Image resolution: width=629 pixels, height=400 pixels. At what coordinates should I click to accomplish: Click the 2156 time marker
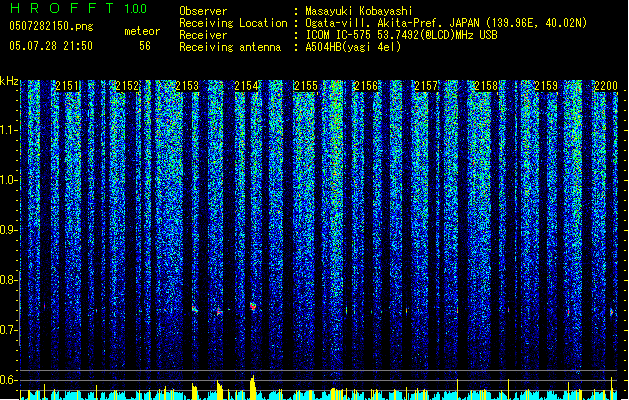[366, 86]
